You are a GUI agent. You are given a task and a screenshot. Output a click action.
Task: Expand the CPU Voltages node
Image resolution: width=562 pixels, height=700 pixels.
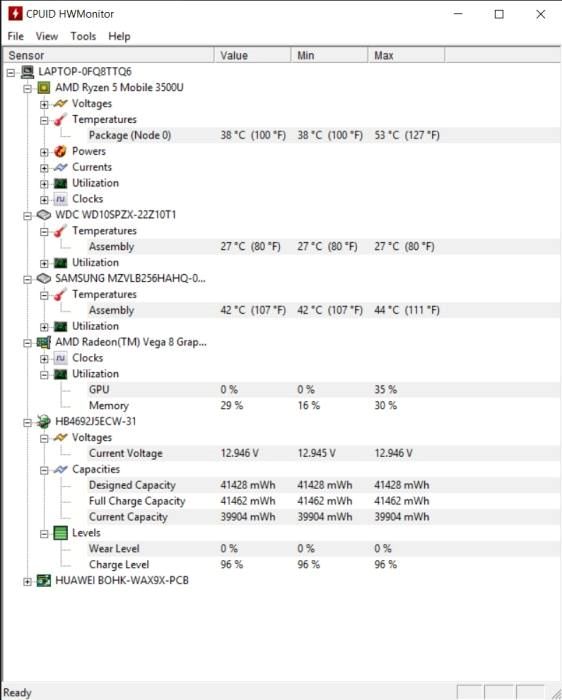click(x=44, y=104)
